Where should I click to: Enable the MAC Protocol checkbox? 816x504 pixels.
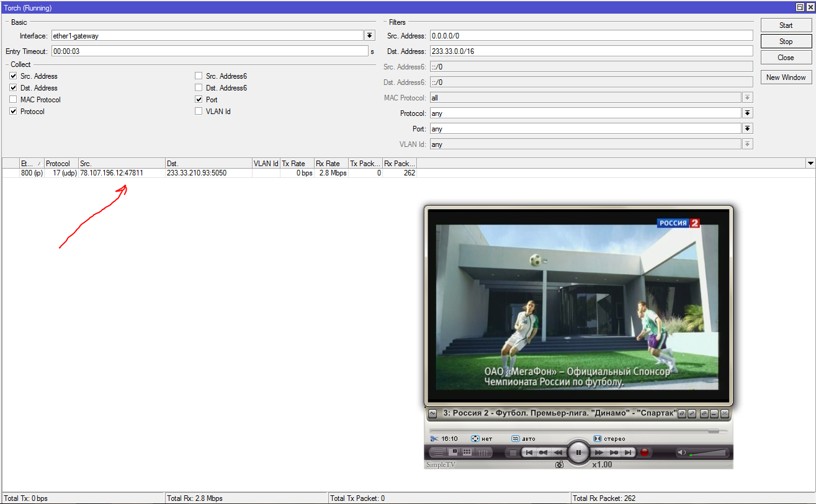13,99
